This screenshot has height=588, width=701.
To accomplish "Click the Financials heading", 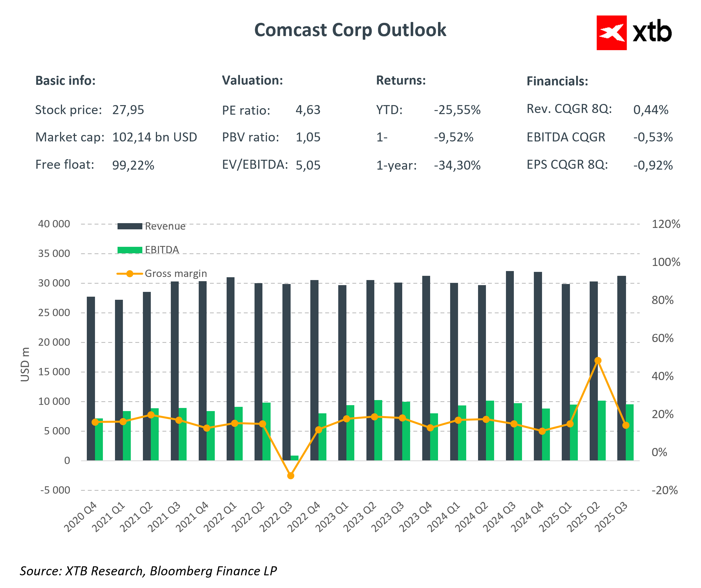I will click(x=557, y=81).
